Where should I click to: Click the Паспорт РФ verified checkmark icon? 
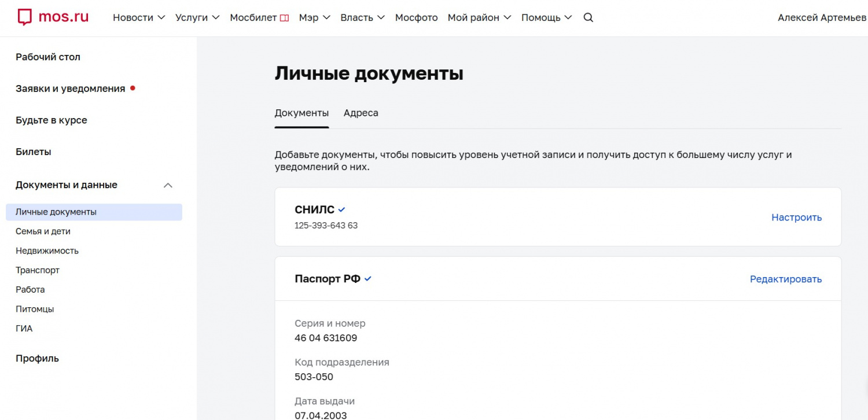pos(368,279)
